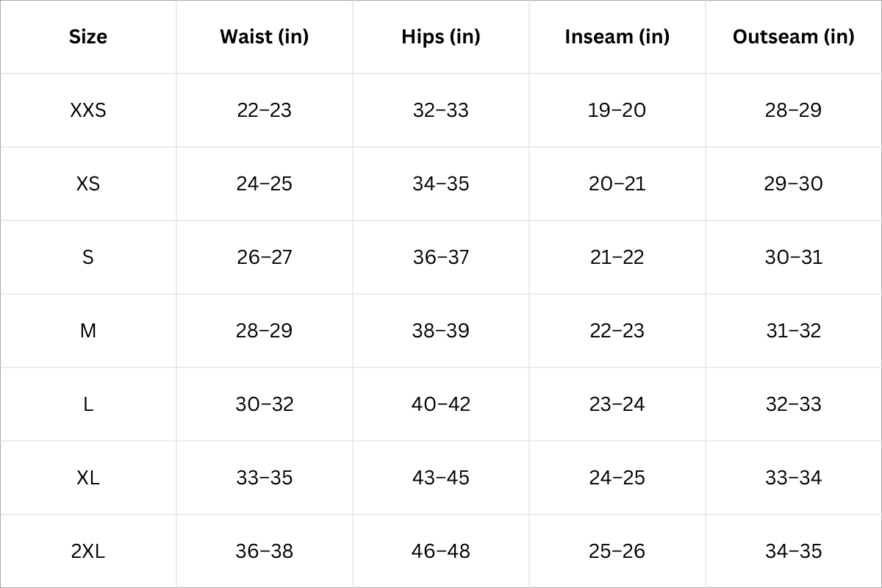Click waist value 22–23 for XXS
The image size is (882, 588).
click(x=264, y=110)
